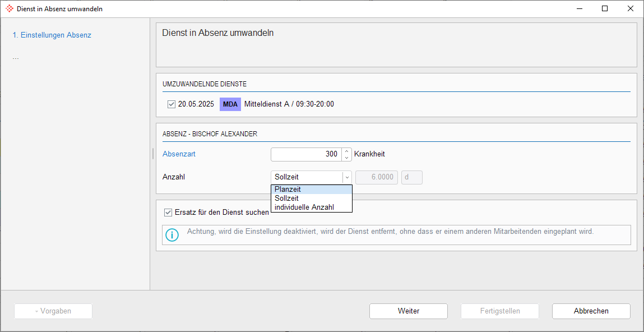Click the 'Anzahl' field label
644x332 pixels.
(173, 177)
